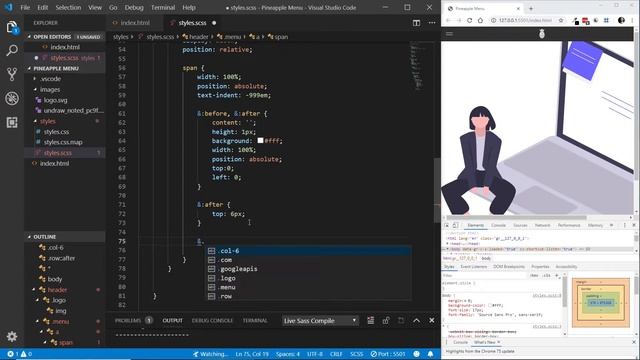The height and width of the screenshot is (360, 640).
Task: Open the File menu
Action: [25, 7]
